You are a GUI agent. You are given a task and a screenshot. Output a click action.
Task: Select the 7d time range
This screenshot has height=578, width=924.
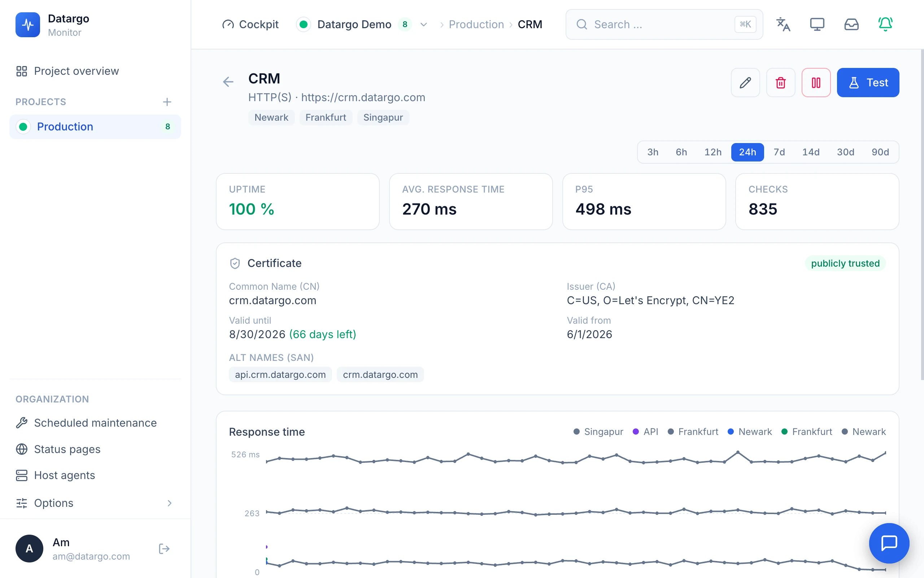779,152
